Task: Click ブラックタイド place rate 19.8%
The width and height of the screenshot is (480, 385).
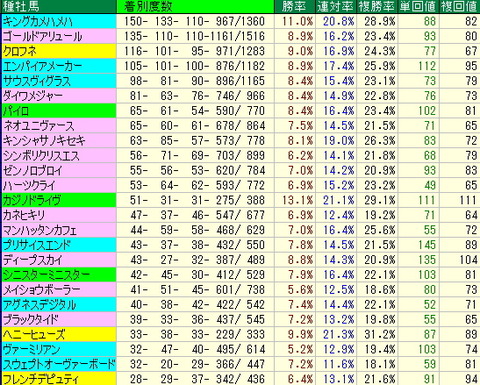Action: point(379,320)
